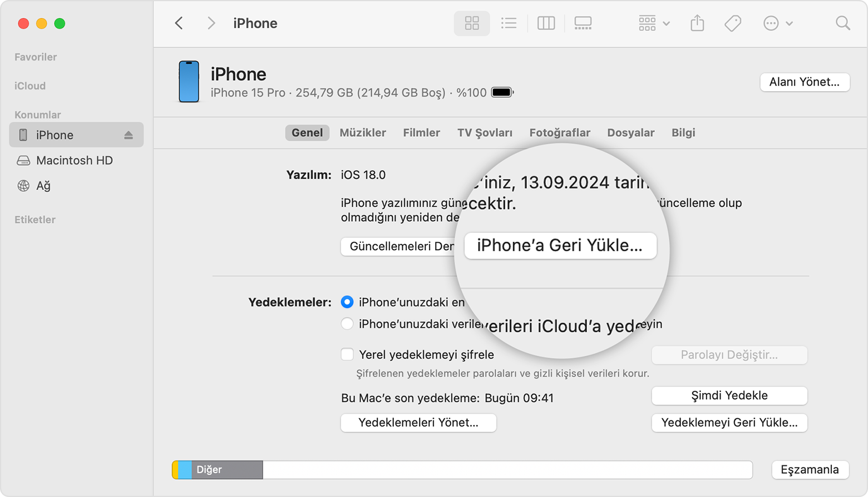Click the Favoriler sidebar heading
The height and width of the screenshot is (497, 868).
coord(36,57)
